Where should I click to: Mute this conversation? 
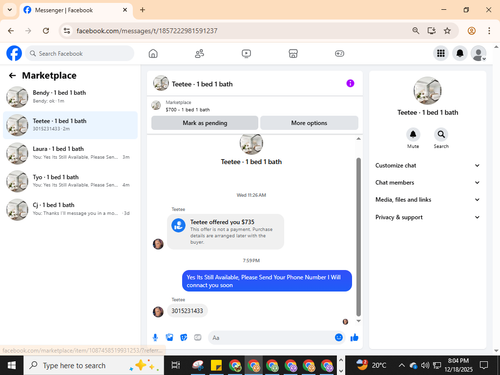(413, 135)
